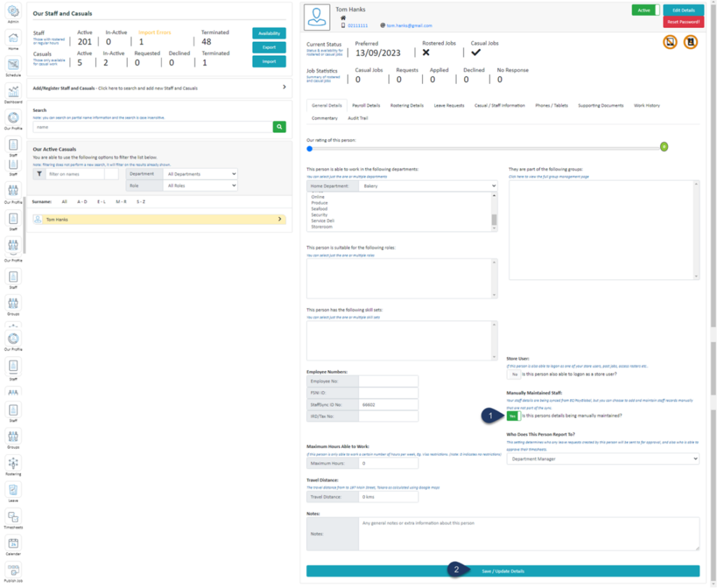Click the Employee No input field
Screen dimensions: 717x588
click(388, 381)
